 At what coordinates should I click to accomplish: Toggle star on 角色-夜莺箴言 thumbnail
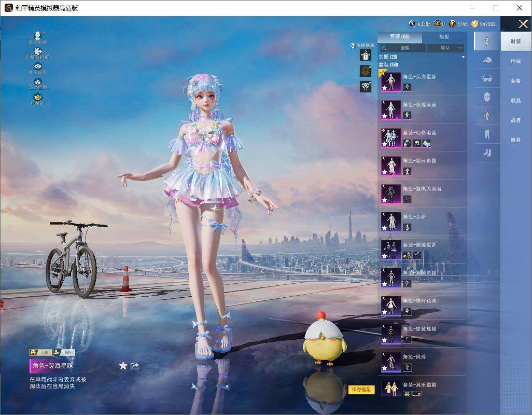[384, 116]
